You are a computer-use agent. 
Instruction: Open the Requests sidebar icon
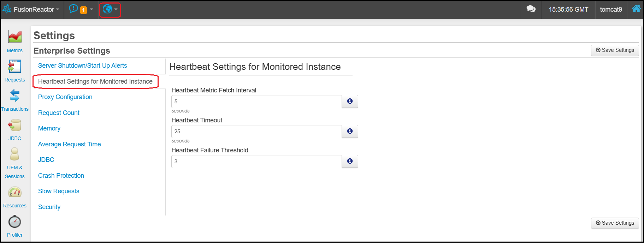pyautogui.click(x=15, y=66)
